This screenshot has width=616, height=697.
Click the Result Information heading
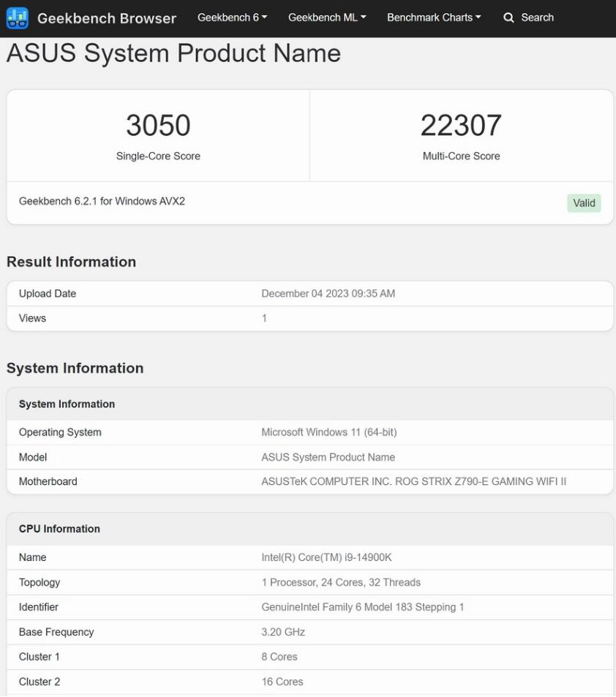pyautogui.click(x=71, y=262)
